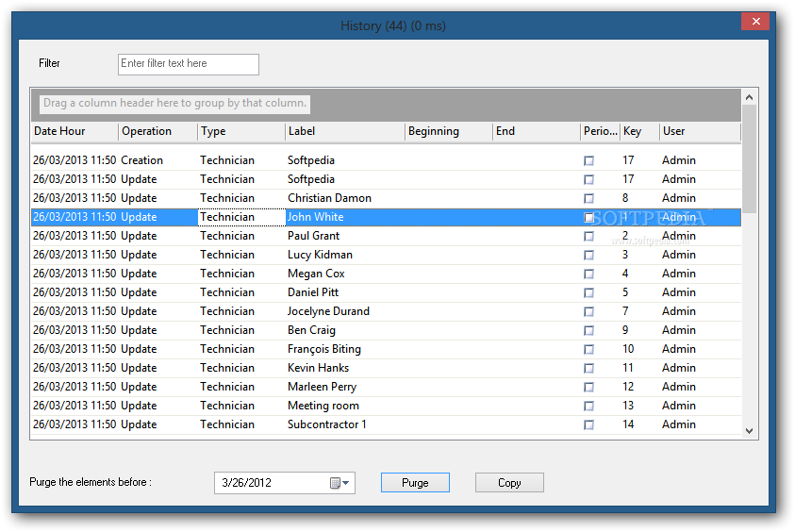Sort by the End column header
This screenshot has width=795, height=532.
click(x=537, y=131)
